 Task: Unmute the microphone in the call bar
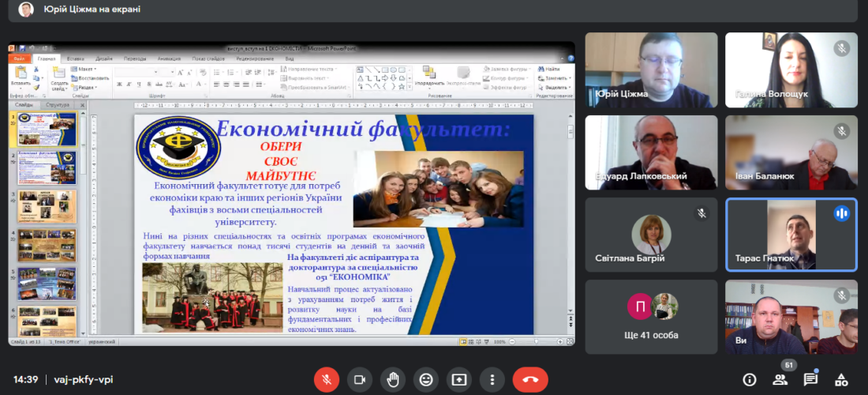[326, 379]
